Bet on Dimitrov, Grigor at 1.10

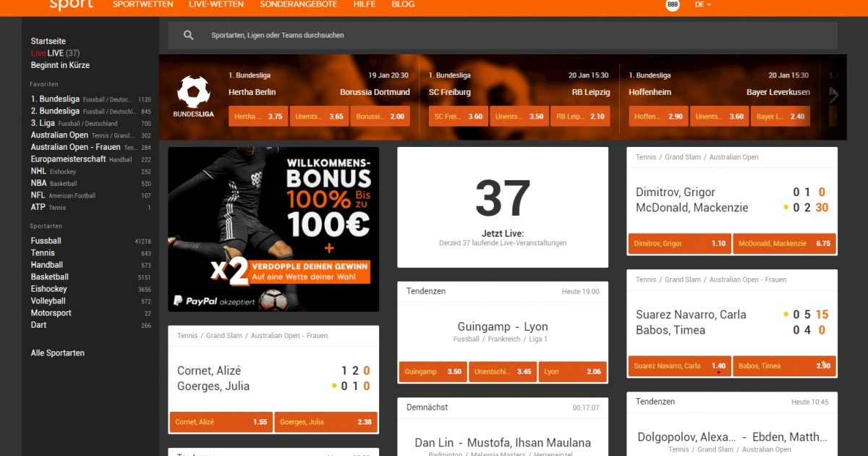click(679, 244)
